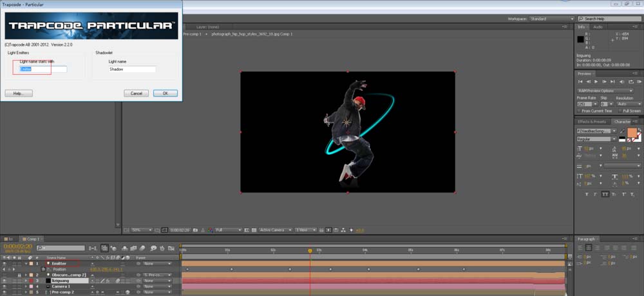Jump to last frame in Preview panel
Viewport: 644px width, 296px height.
[x=612, y=81]
